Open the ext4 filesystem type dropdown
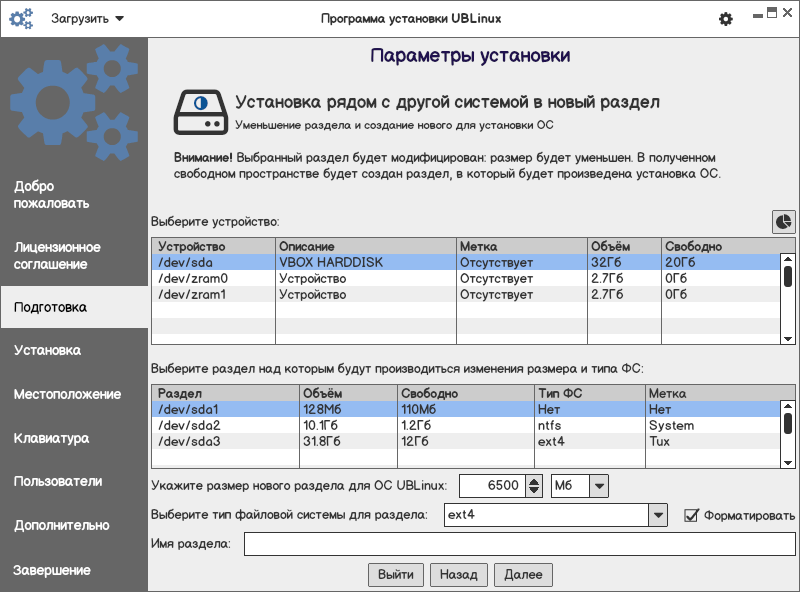This screenshot has width=800, height=592. 657,515
